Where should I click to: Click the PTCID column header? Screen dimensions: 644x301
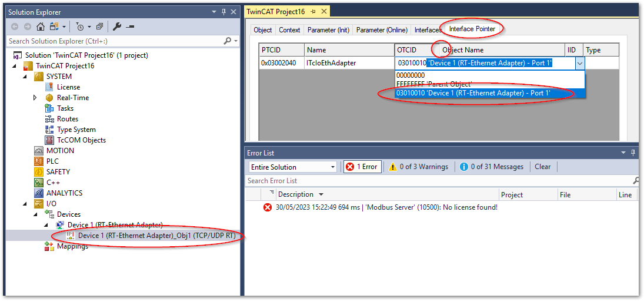click(282, 49)
